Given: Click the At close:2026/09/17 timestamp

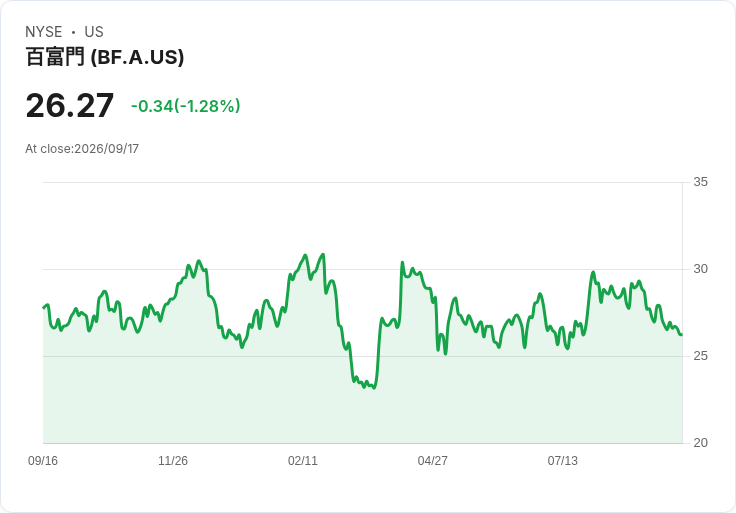Looking at the screenshot, I should point(82,149).
